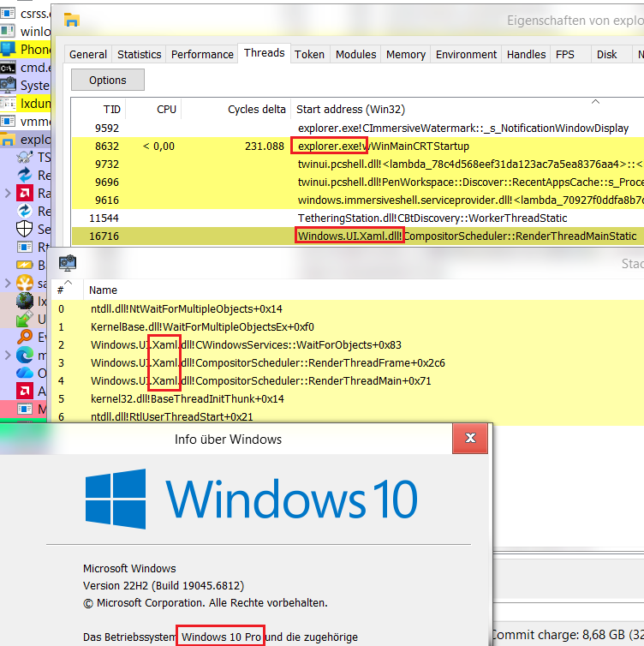Expand the sa process subtree arrow
The image size is (644, 646).
(x=7, y=283)
